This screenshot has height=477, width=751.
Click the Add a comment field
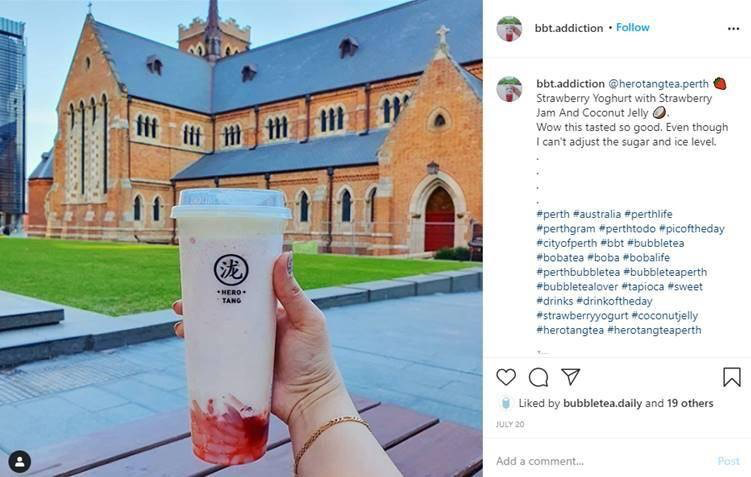[x=603, y=461]
